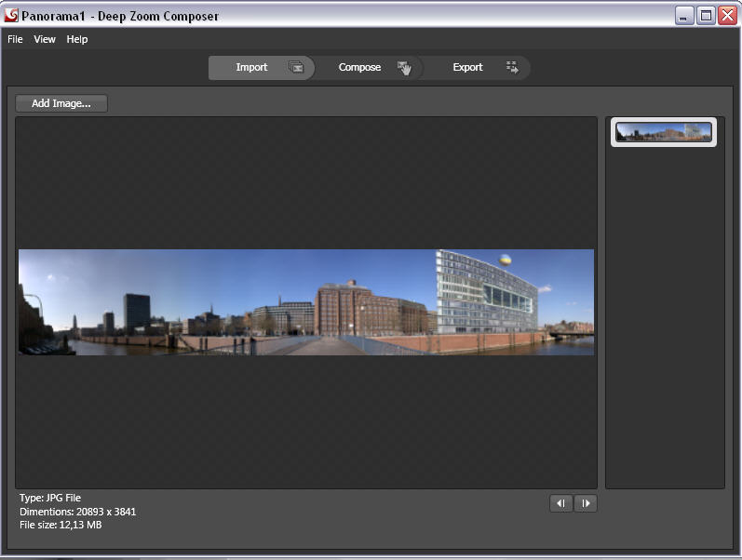Click the Deep Zoom Composer logo icon
Image resolution: width=742 pixels, height=560 pixels.
coord(12,15)
